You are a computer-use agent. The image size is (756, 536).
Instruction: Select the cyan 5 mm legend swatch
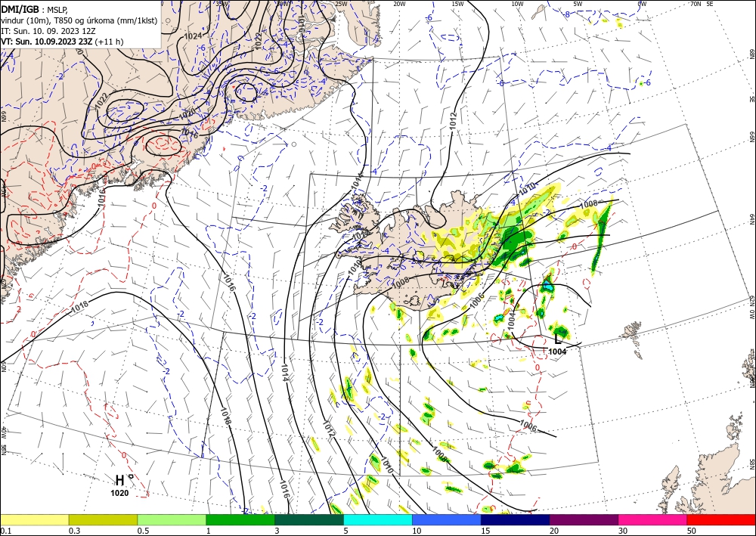378,519
